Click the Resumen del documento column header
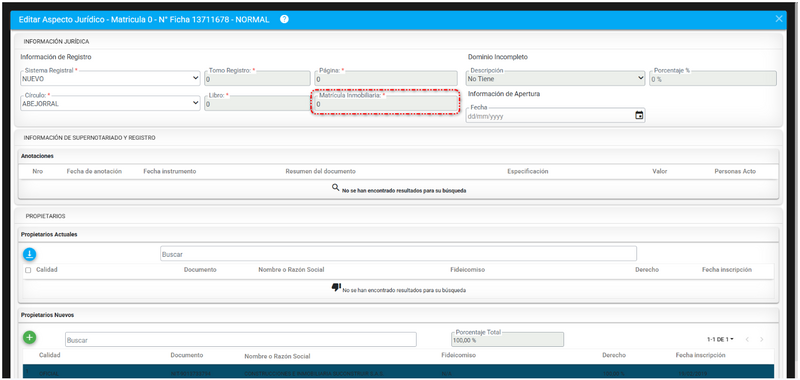 pos(320,171)
